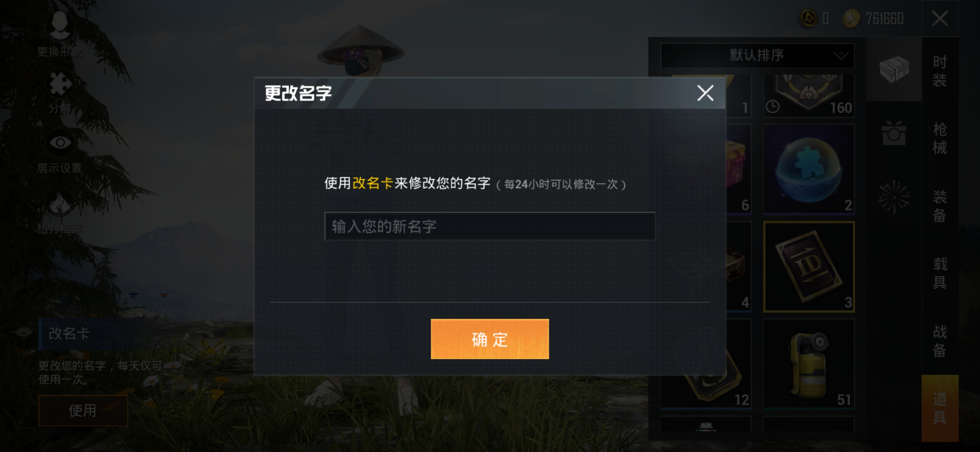Switch to the 枪械 tab
The height and width of the screenshot is (452, 980).
[x=939, y=138]
